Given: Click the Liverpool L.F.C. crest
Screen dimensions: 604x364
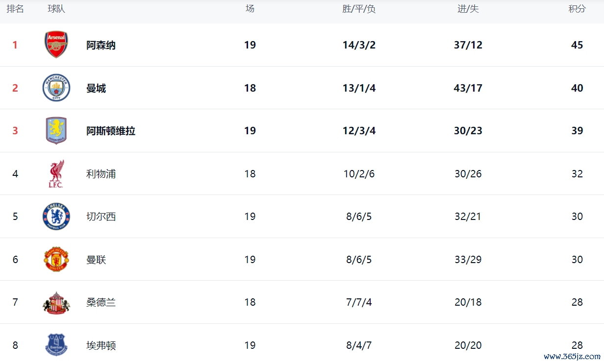Looking at the screenshot, I should coord(56,174).
